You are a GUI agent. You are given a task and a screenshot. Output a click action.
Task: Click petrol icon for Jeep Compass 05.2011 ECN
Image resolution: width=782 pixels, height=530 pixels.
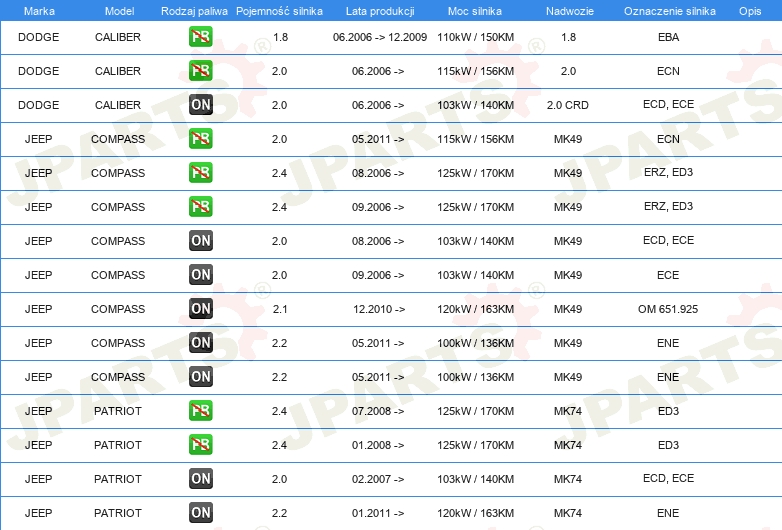200,139
